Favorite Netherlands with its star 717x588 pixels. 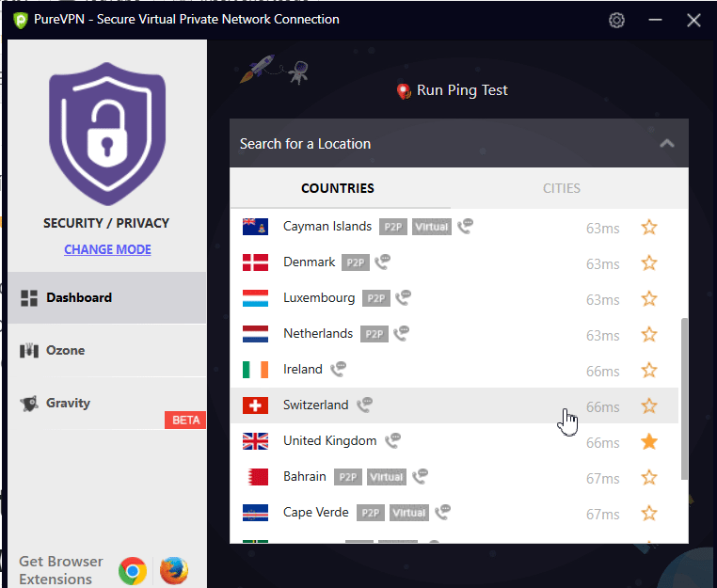click(x=649, y=334)
